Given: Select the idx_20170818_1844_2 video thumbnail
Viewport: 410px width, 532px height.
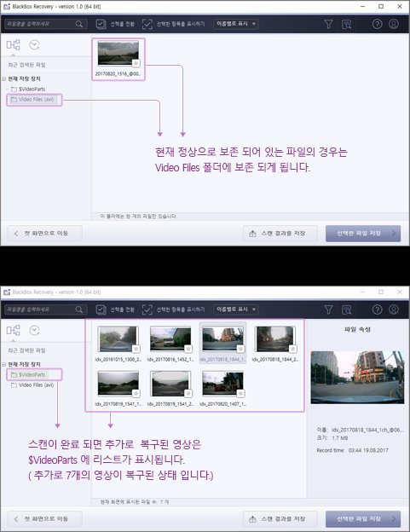Looking at the screenshot, I should pyautogui.click(x=275, y=339).
